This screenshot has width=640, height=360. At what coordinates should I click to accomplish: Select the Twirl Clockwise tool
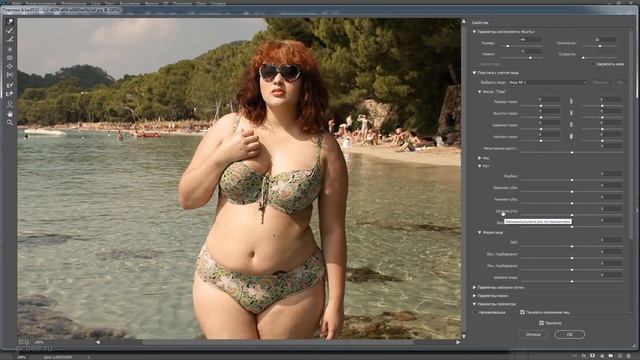(10, 49)
